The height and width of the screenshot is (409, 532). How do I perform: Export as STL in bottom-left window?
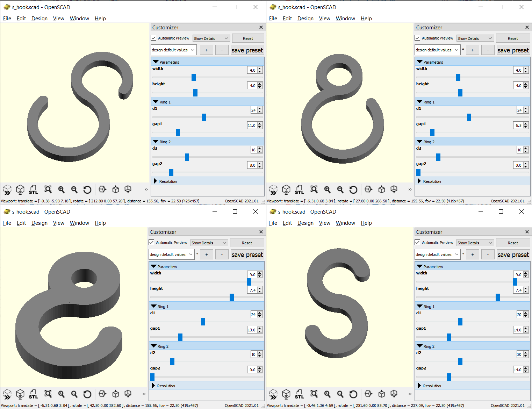click(x=33, y=394)
